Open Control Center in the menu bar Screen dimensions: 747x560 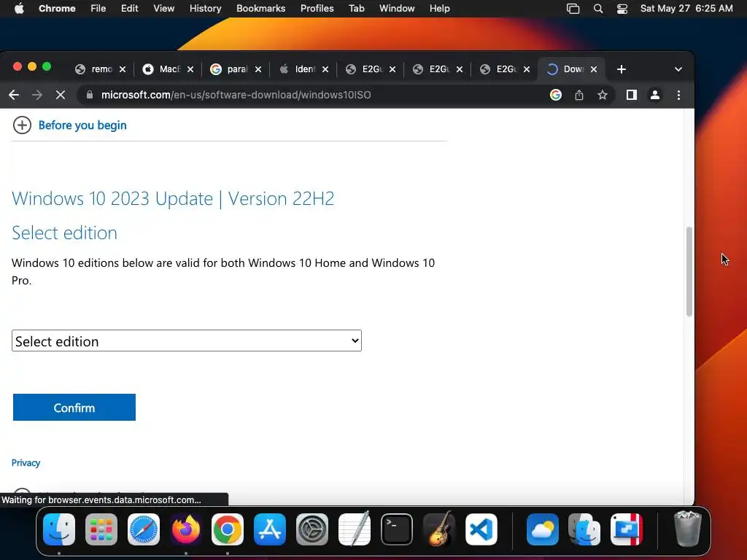pos(622,9)
